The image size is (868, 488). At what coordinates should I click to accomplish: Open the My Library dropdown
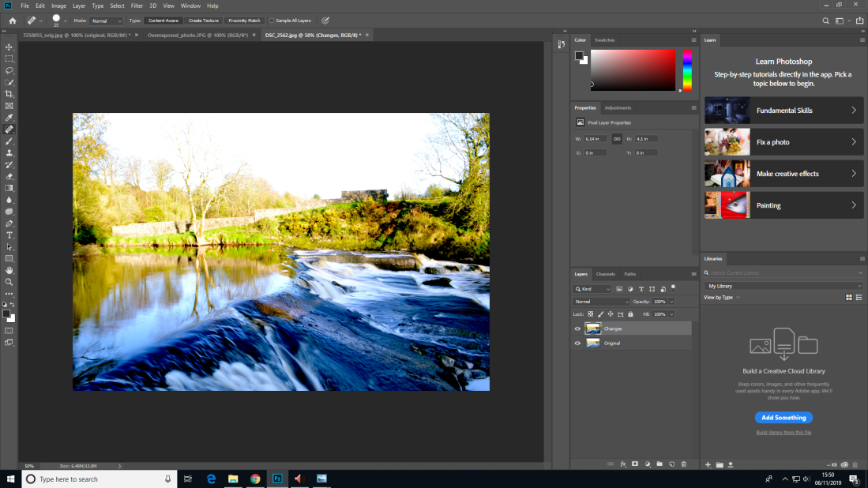[783, 286]
